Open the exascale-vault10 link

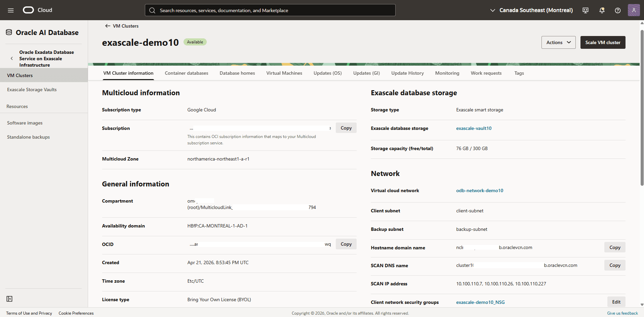coord(474,128)
